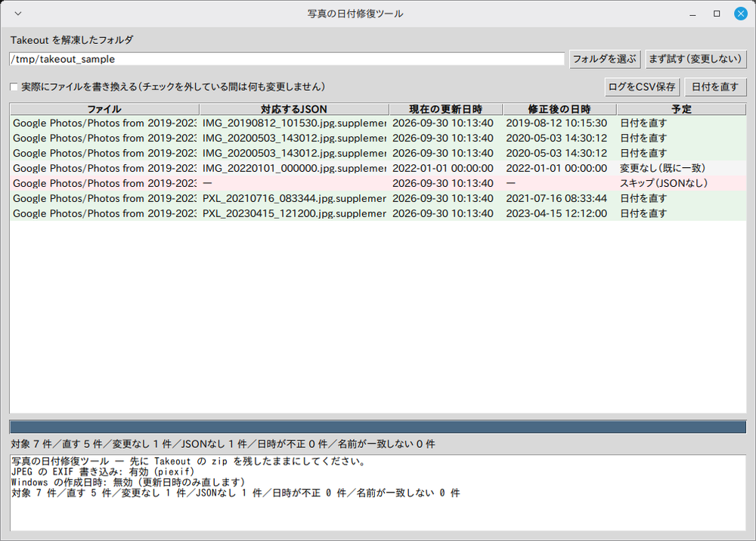Minimize the 写真の日付修復ツール window
The image size is (756, 541).
[692, 14]
